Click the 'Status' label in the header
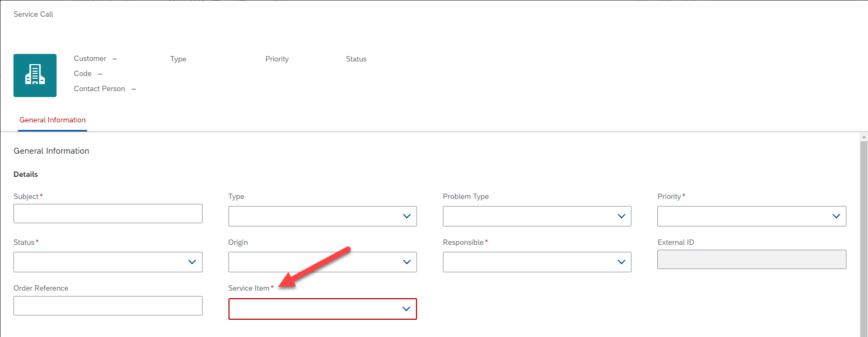The height and width of the screenshot is (337, 868). pos(356,59)
